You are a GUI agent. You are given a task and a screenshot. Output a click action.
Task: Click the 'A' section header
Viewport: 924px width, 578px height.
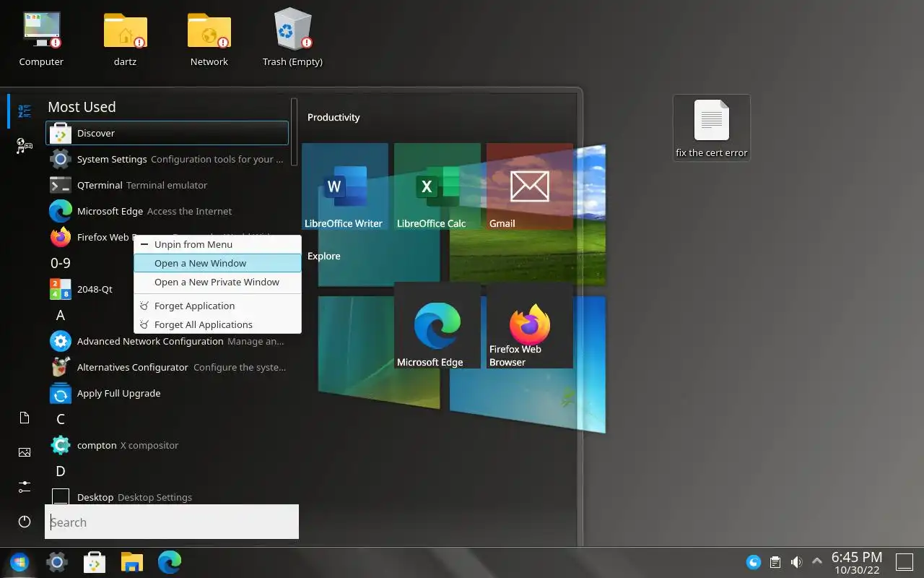tap(61, 315)
